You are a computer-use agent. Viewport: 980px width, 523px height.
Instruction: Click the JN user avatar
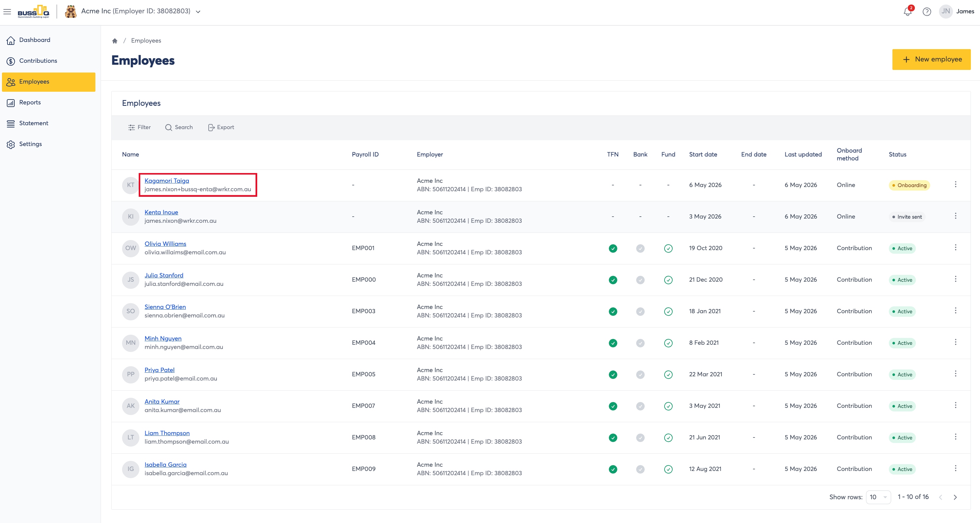tap(945, 11)
